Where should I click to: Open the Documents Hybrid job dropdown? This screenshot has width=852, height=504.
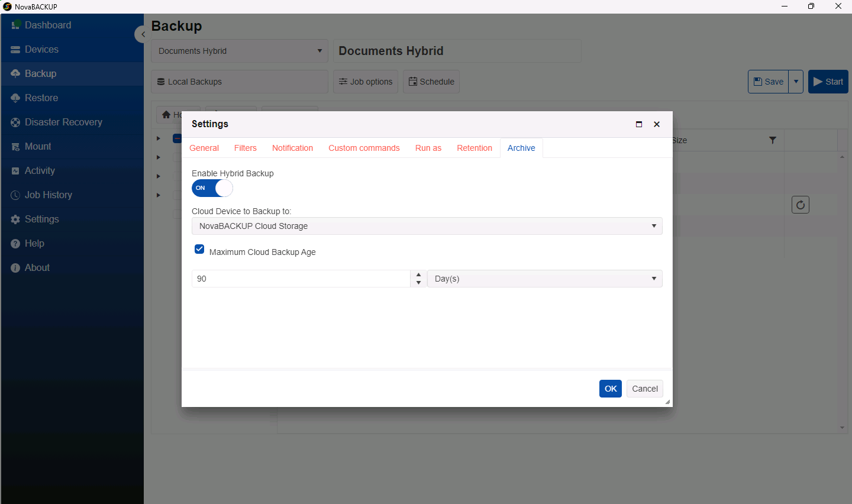pyautogui.click(x=240, y=51)
